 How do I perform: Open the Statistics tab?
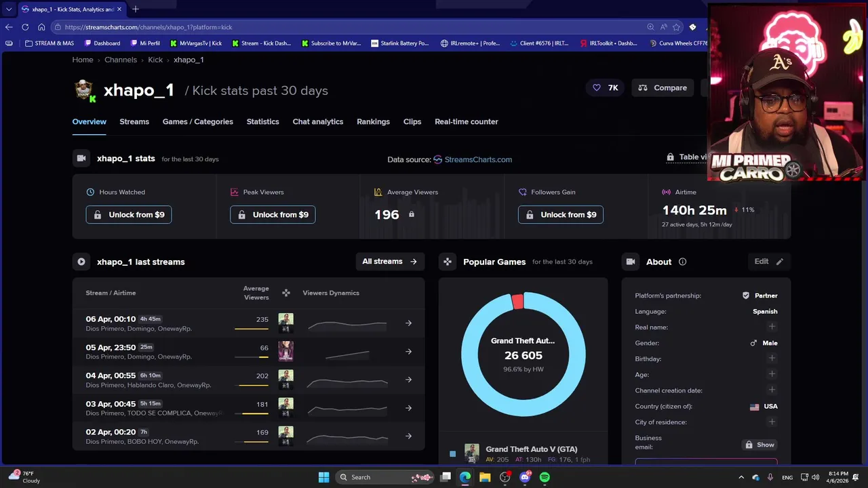coord(262,122)
